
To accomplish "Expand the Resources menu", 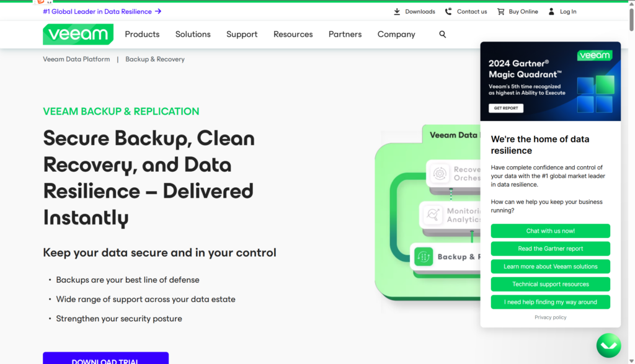I will click(293, 34).
